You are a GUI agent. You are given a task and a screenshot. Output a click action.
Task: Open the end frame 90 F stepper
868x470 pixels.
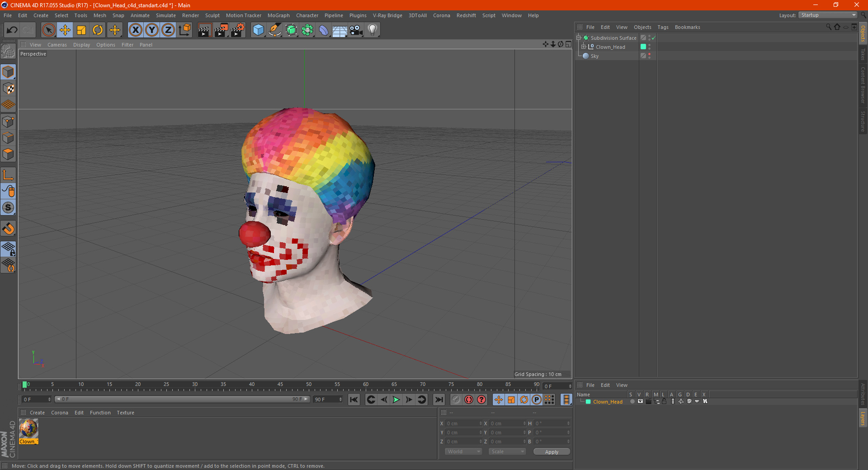(x=341, y=399)
